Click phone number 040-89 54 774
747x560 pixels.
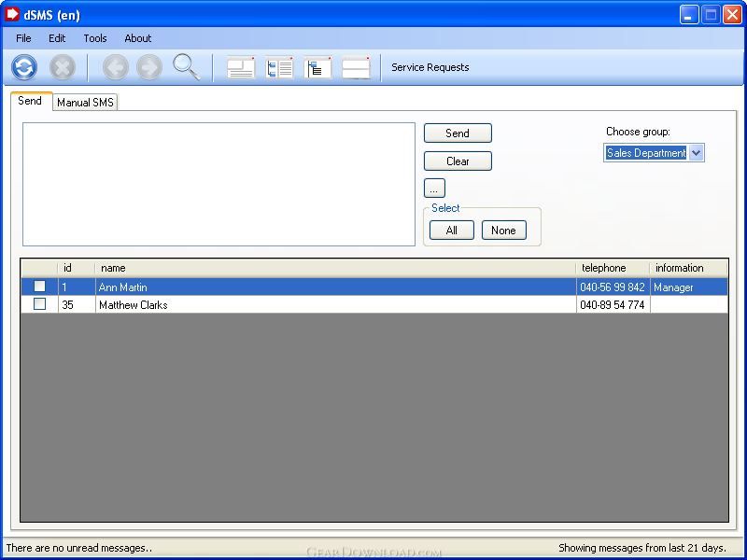click(613, 305)
